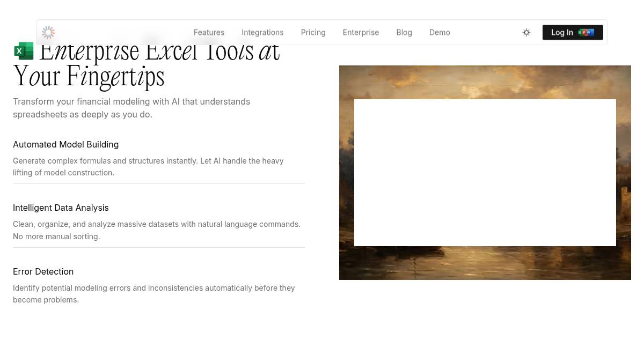Expand the Intelligent Data Analysis feature

pos(61,208)
